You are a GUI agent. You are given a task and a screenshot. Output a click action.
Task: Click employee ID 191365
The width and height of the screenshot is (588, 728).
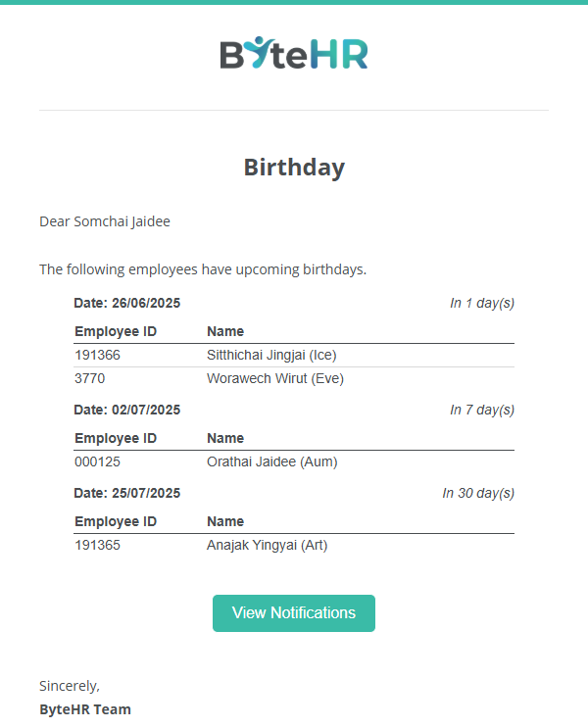click(x=98, y=545)
